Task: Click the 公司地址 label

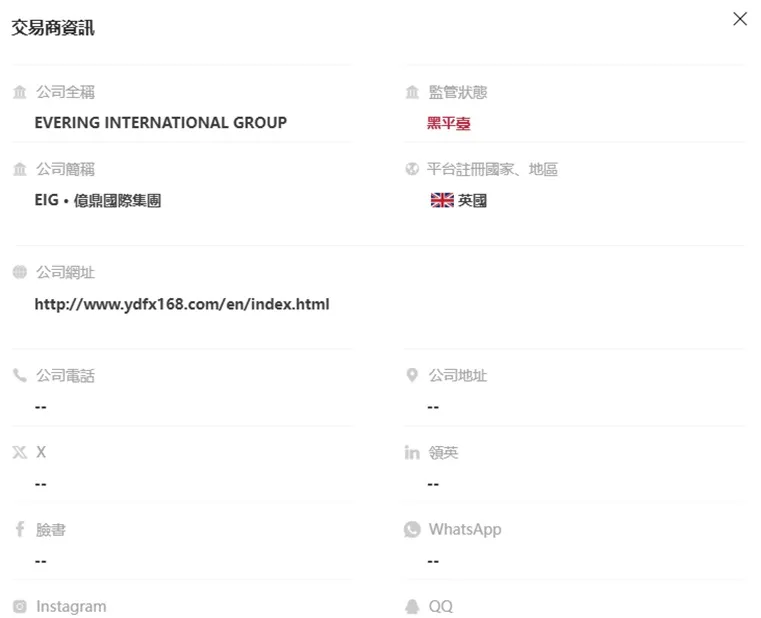Action: tap(458, 375)
